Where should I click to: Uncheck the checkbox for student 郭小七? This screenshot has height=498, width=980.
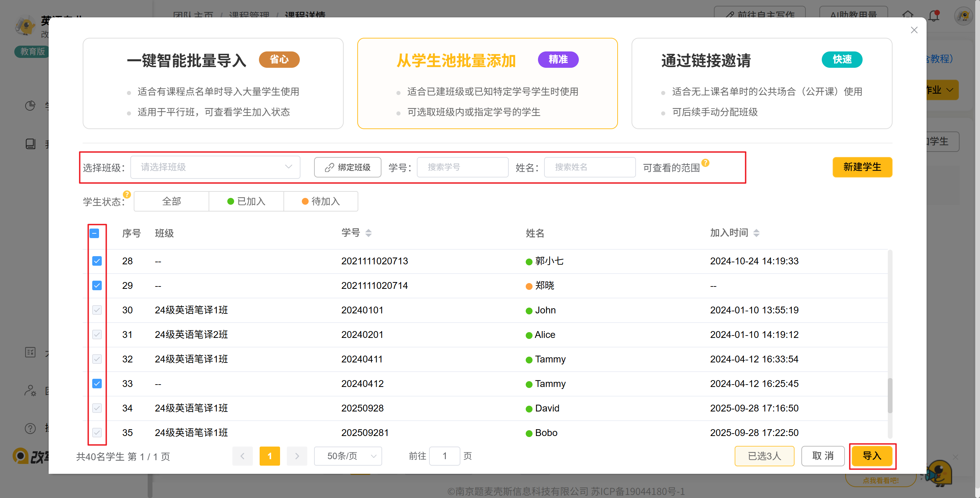97,261
